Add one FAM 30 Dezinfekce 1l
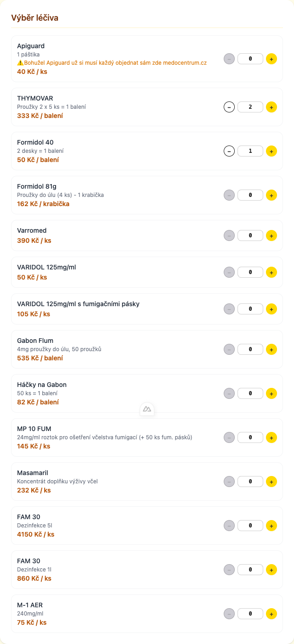This screenshot has height=644, width=294. click(x=271, y=570)
